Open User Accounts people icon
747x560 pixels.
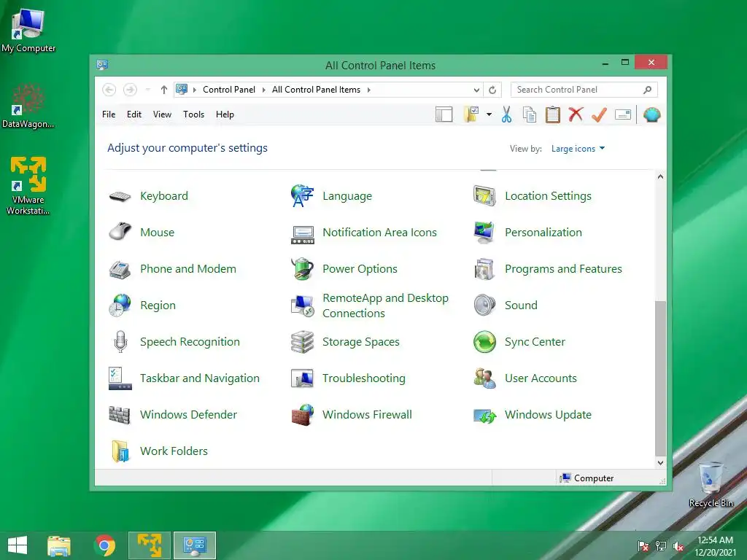[x=484, y=378]
